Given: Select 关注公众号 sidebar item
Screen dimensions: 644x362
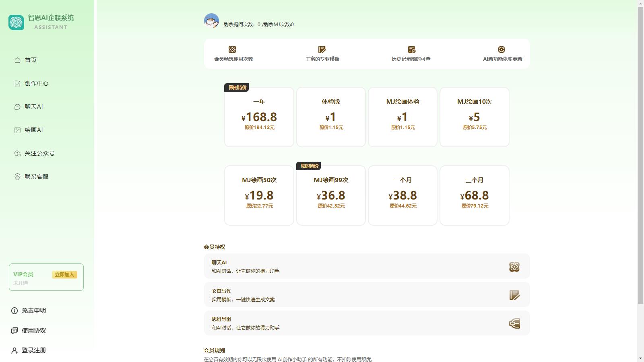Looking at the screenshot, I should [39, 153].
